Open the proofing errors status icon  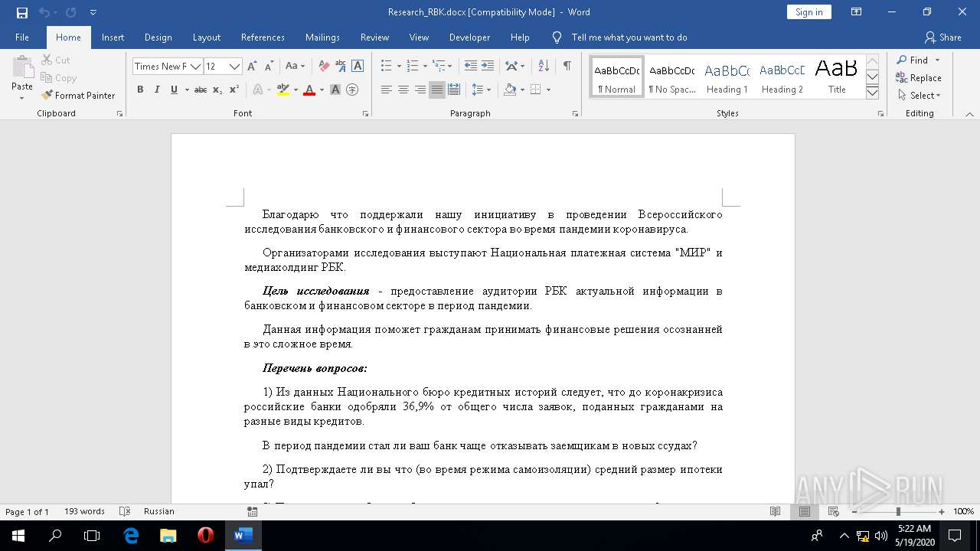click(x=125, y=511)
